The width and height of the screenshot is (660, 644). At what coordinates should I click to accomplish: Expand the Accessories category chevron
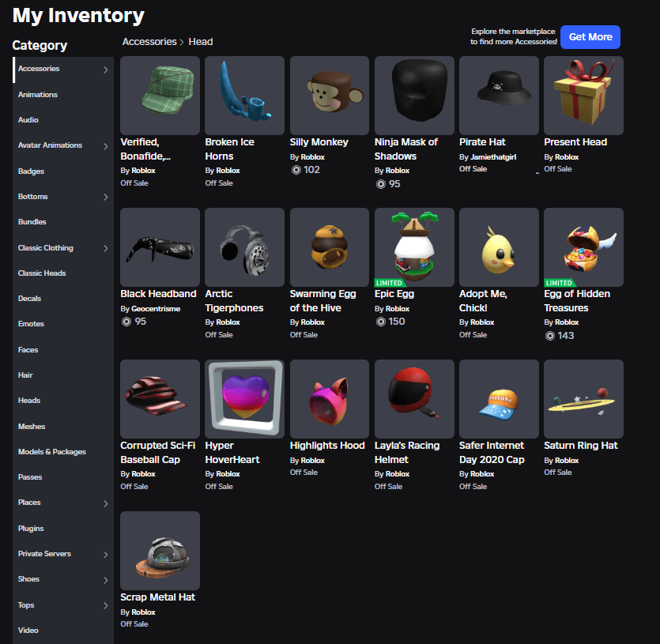pos(106,70)
